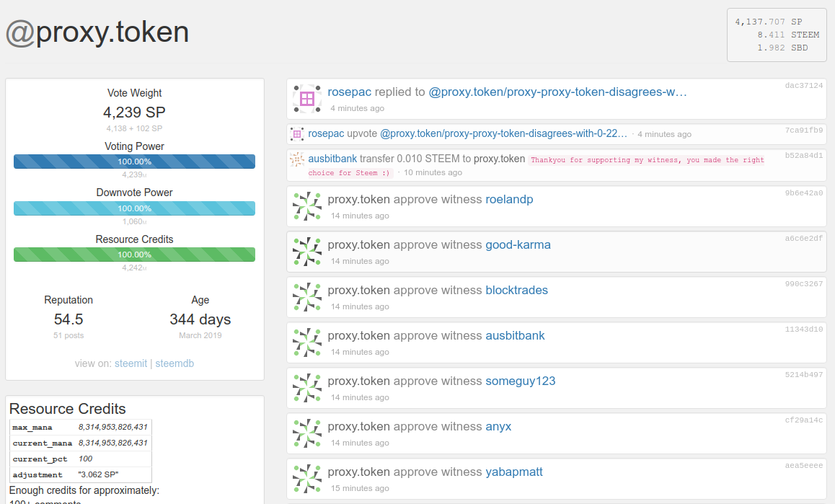Open transaction hash b52a84d1
This screenshot has height=504, width=835.
pos(803,155)
